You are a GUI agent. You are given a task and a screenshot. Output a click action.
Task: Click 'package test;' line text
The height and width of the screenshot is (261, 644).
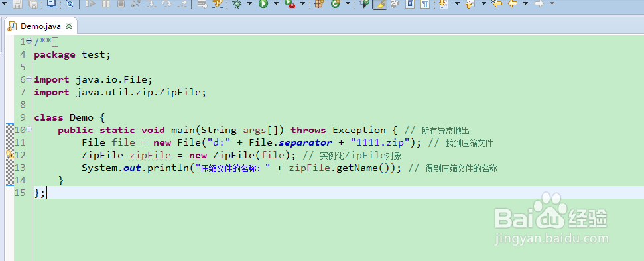[x=73, y=54]
